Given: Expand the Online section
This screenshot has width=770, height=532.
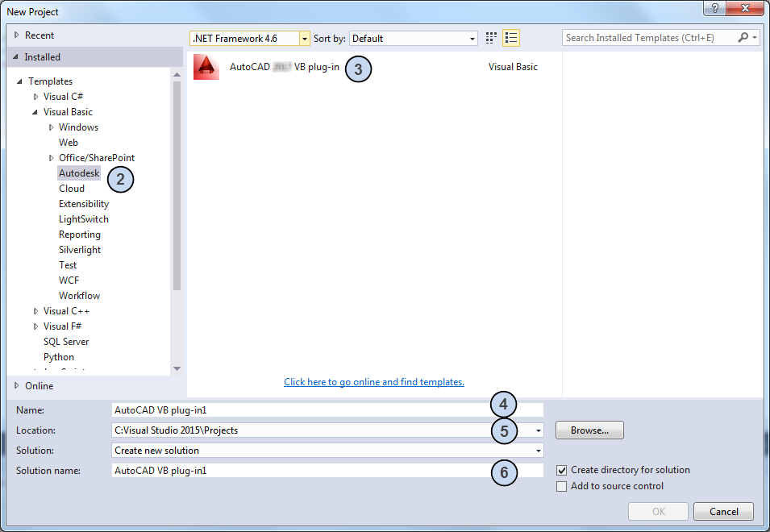Looking at the screenshot, I should [16, 386].
